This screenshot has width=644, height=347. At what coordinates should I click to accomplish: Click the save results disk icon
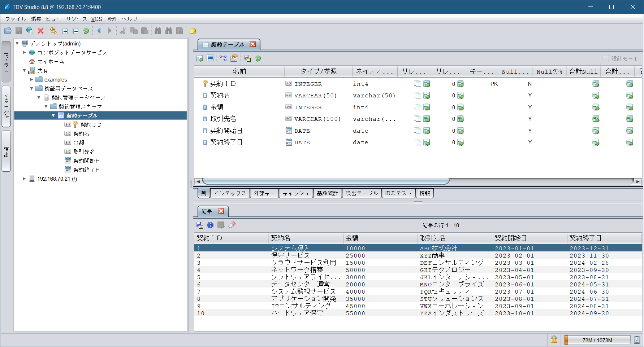(200, 225)
